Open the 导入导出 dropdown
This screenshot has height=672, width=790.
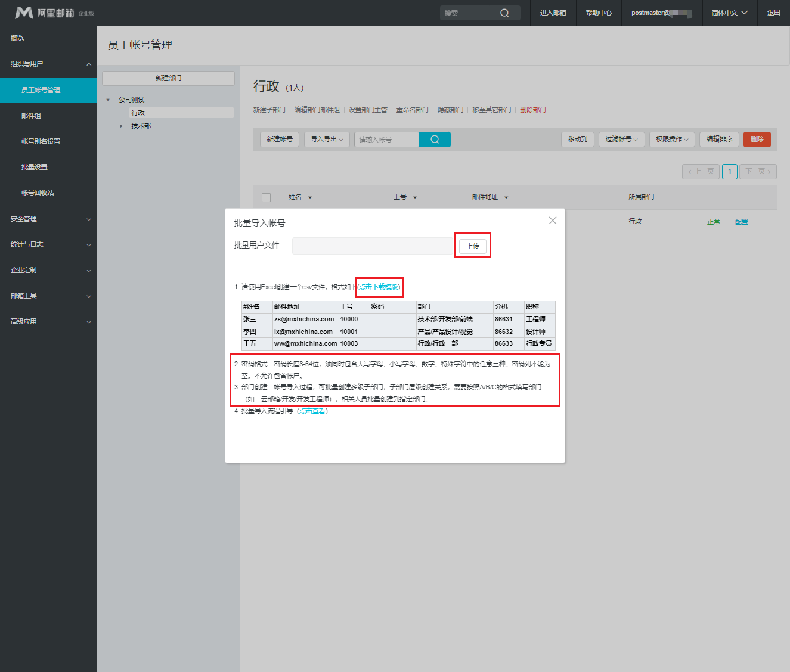[327, 140]
